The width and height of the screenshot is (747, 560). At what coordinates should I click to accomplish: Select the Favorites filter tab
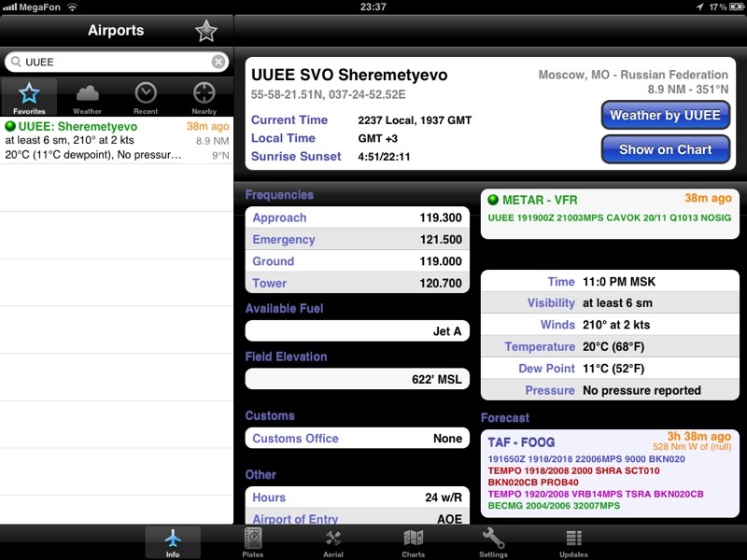(x=29, y=97)
